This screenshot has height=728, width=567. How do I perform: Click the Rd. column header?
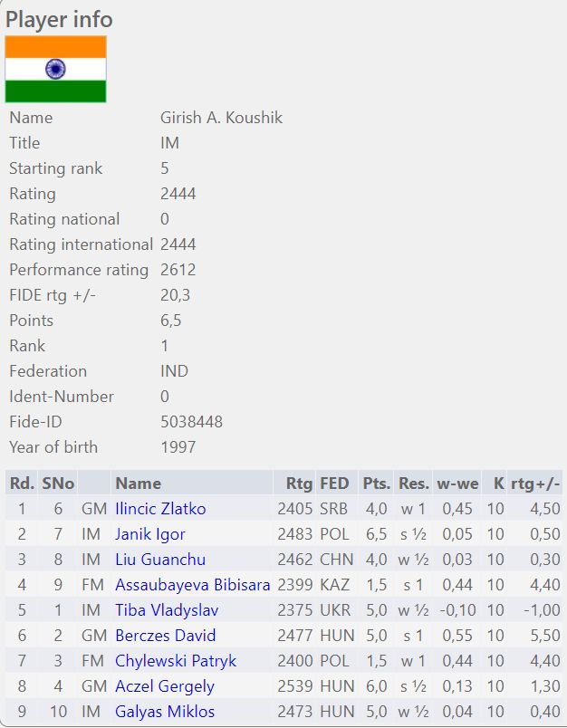pyautogui.click(x=22, y=484)
